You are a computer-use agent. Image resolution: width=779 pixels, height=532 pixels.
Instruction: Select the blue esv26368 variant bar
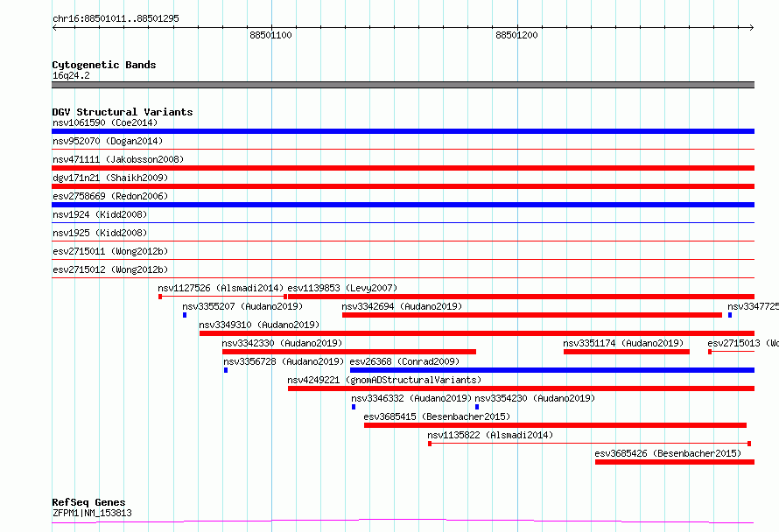[x=552, y=370]
